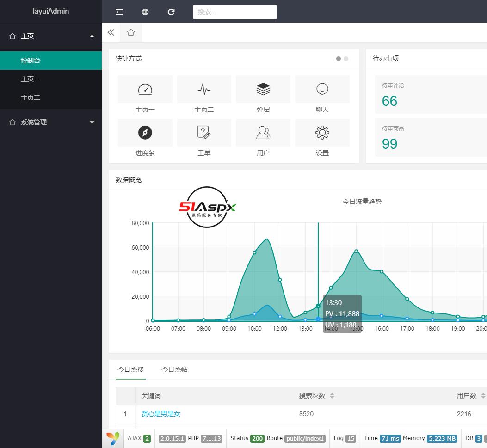Open the DB 3 debug panel
The image size is (487, 448).
[474, 438]
